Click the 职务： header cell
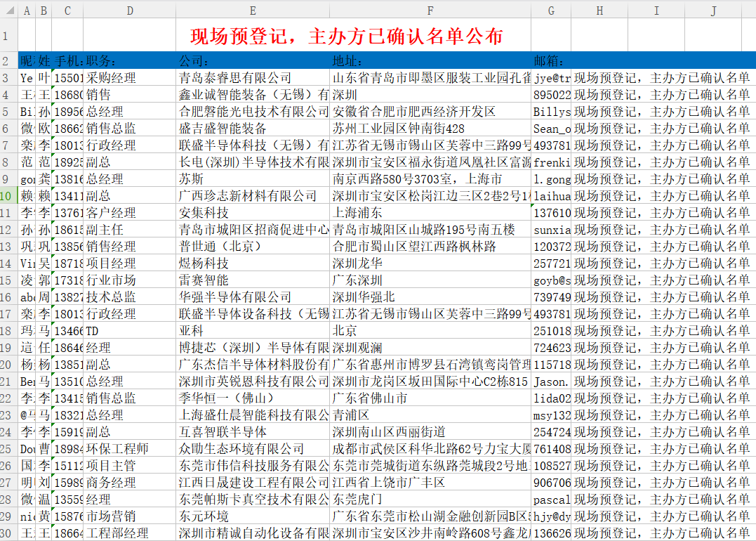The height and width of the screenshot is (541, 756). [x=130, y=61]
